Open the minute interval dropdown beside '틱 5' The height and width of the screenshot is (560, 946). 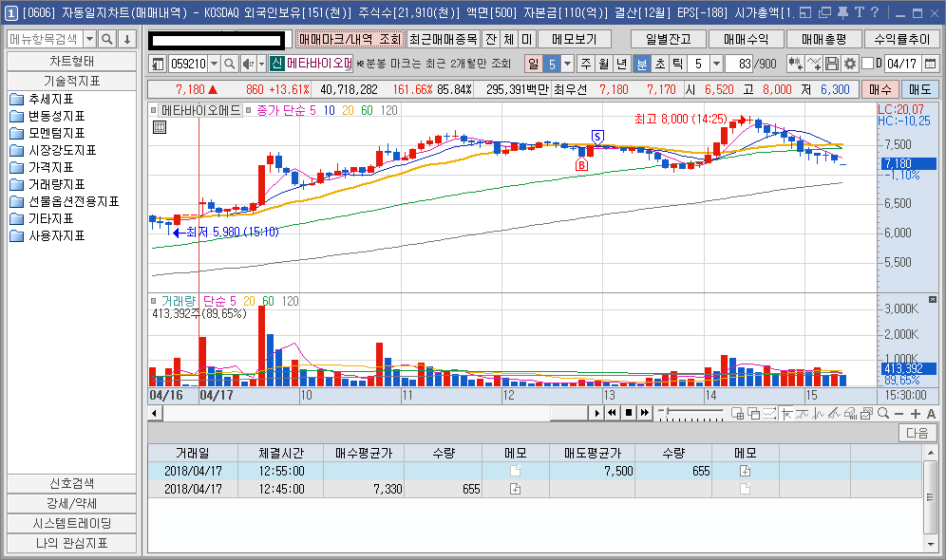click(716, 64)
